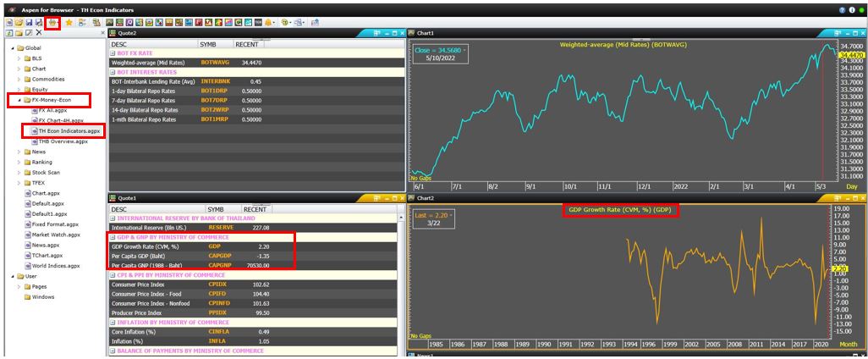Expand the Stock Scan folder

coord(19,172)
